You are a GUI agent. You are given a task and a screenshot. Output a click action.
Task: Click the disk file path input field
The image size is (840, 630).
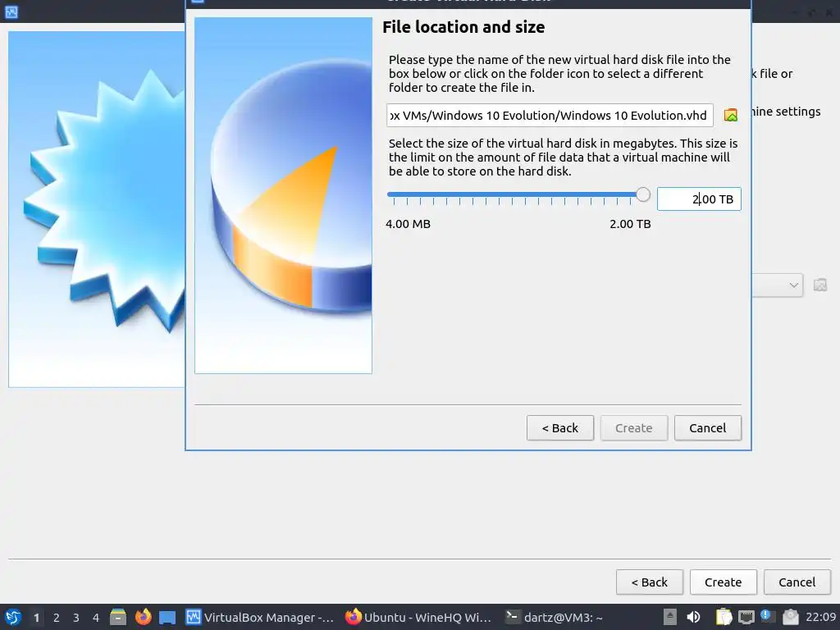tap(550, 115)
